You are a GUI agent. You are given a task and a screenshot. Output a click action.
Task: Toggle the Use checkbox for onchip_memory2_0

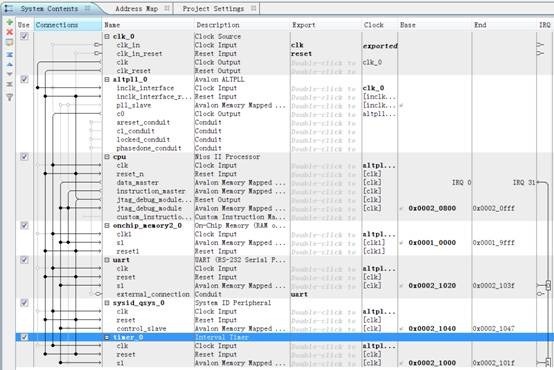(x=24, y=225)
